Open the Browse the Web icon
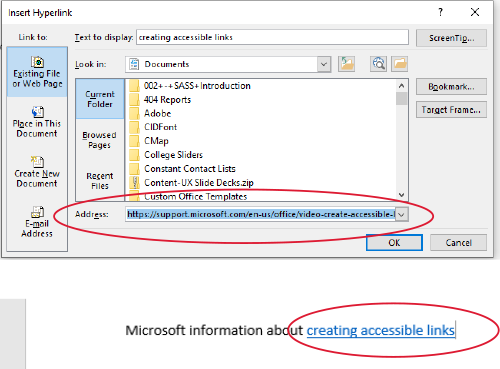The image size is (500, 369). 378,64
